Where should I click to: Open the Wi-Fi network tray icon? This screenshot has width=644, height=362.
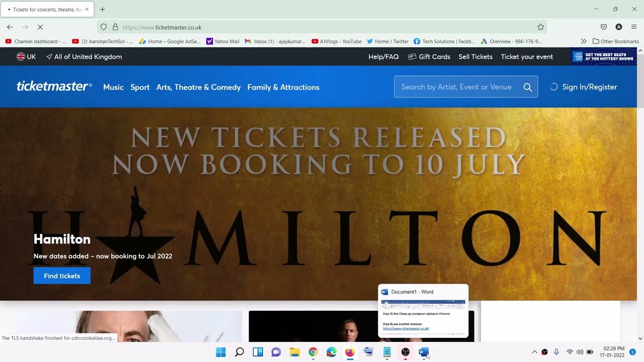click(570, 352)
